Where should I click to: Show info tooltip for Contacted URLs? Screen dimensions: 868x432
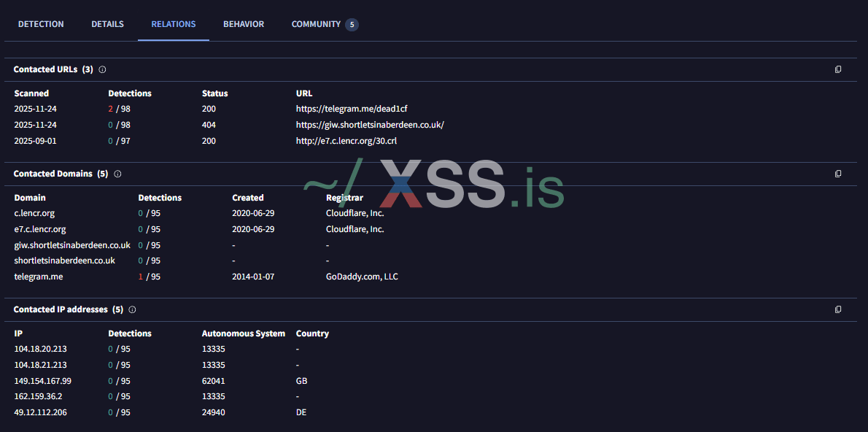click(102, 70)
